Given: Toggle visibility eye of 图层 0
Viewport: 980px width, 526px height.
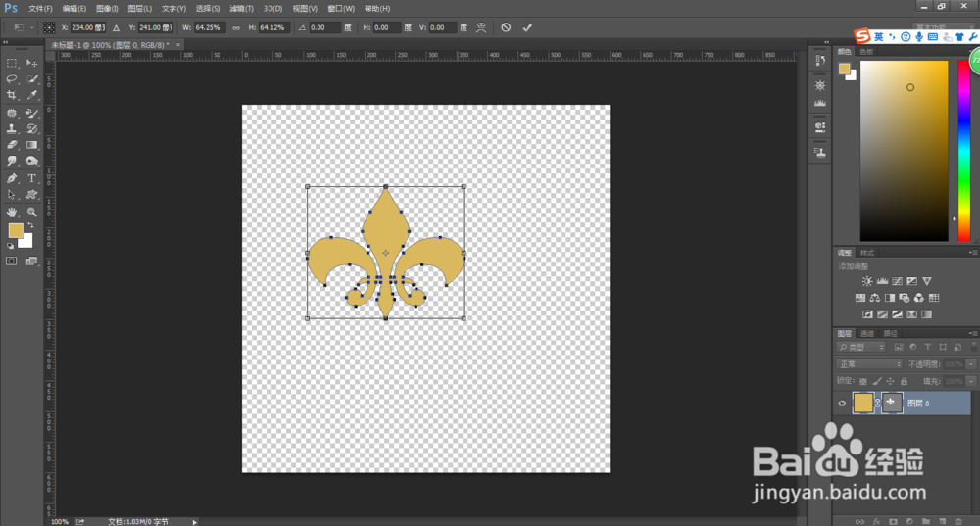Looking at the screenshot, I should coord(842,403).
